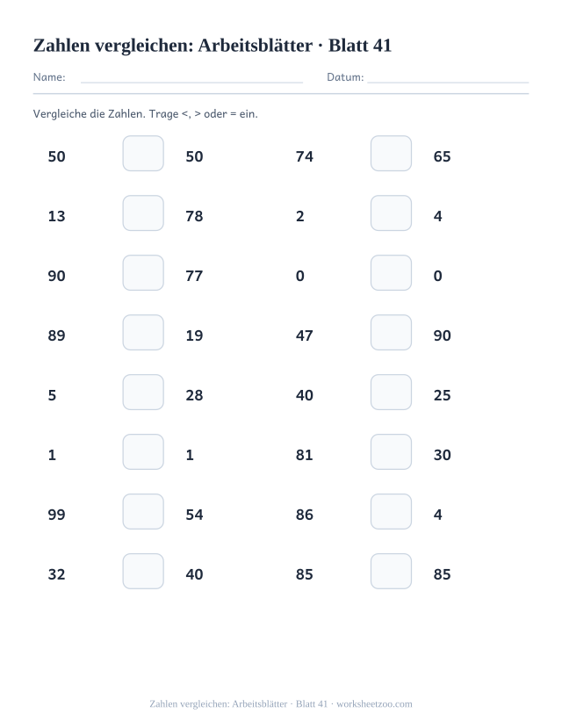This screenshot has width=562, height=728.
Task: Select the comparison box between 13 and 78
Action: pyautogui.click(x=143, y=213)
